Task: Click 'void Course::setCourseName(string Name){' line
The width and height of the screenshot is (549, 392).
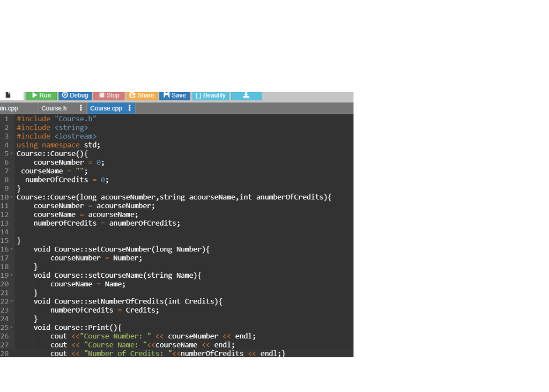Action: [x=117, y=275]
